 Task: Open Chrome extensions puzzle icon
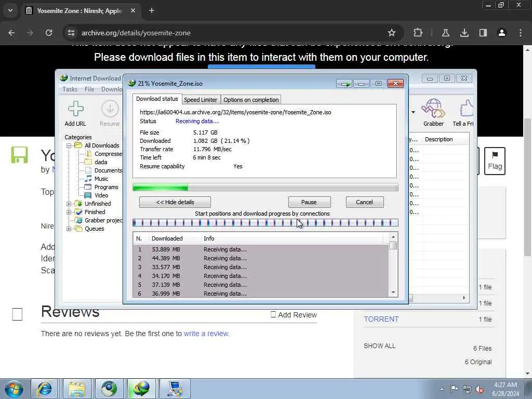coord(418,33)
